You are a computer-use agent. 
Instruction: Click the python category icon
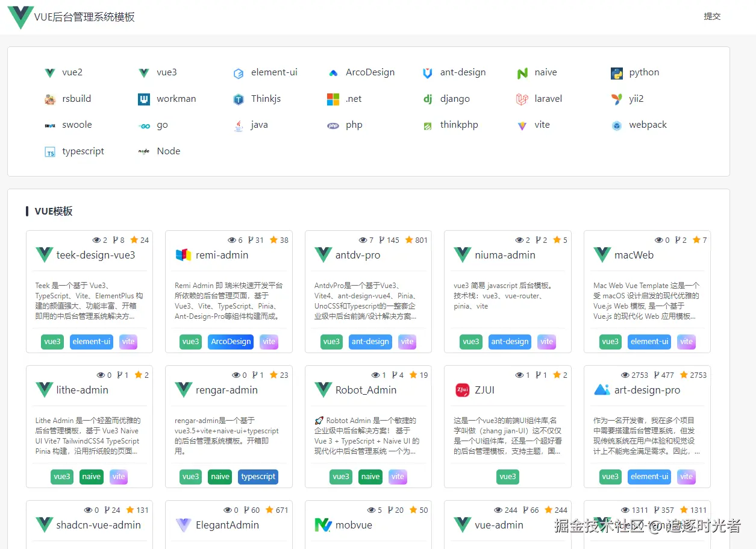click(x=617, y=74)
